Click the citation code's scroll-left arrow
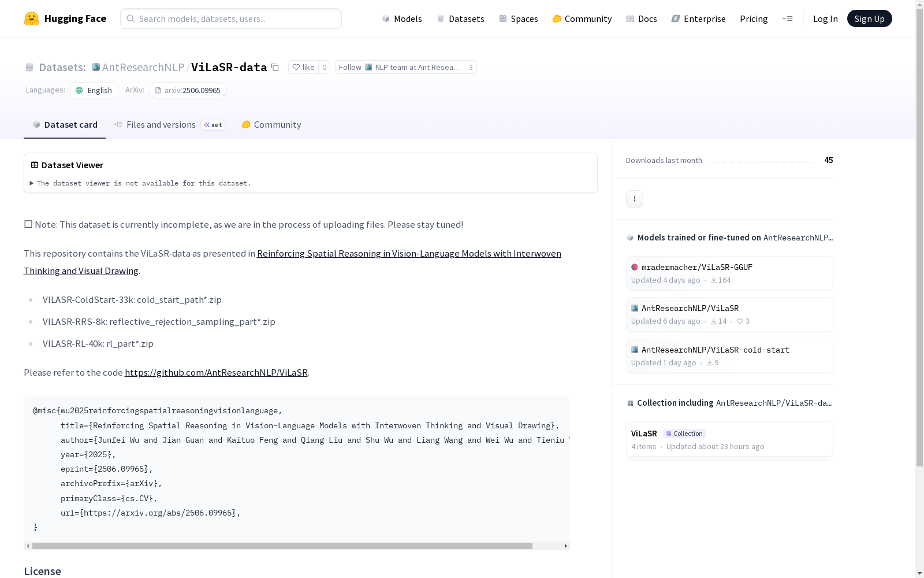The width and height of the screenshot is (924, 578). tap(28, 546)
